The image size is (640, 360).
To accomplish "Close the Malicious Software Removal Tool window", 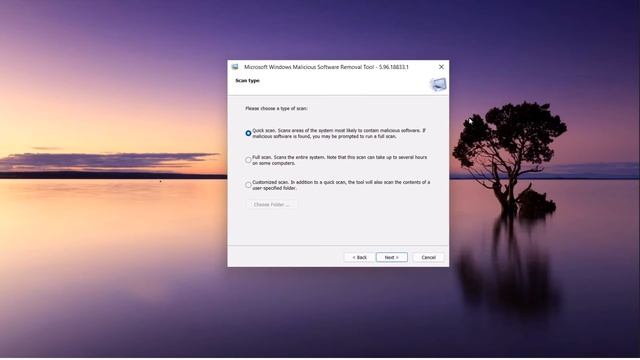I will pyautogui.click(x=441, y=67).
